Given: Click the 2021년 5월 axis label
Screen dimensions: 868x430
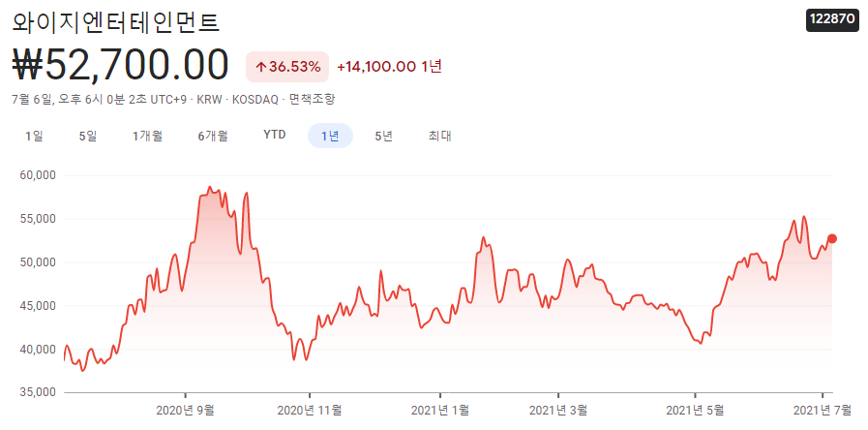Looking at the screenshot, I should click(x=695, y=411).
